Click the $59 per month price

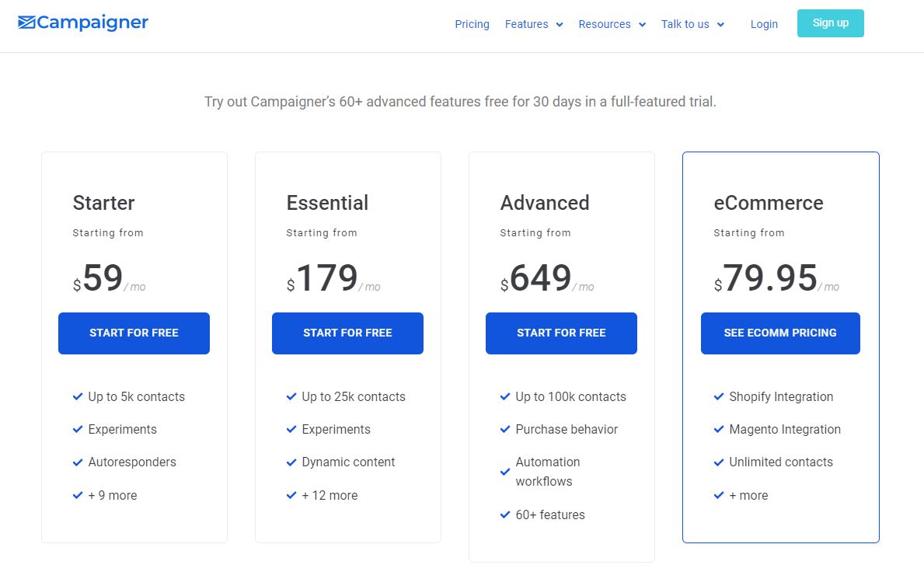pos(109,278)
